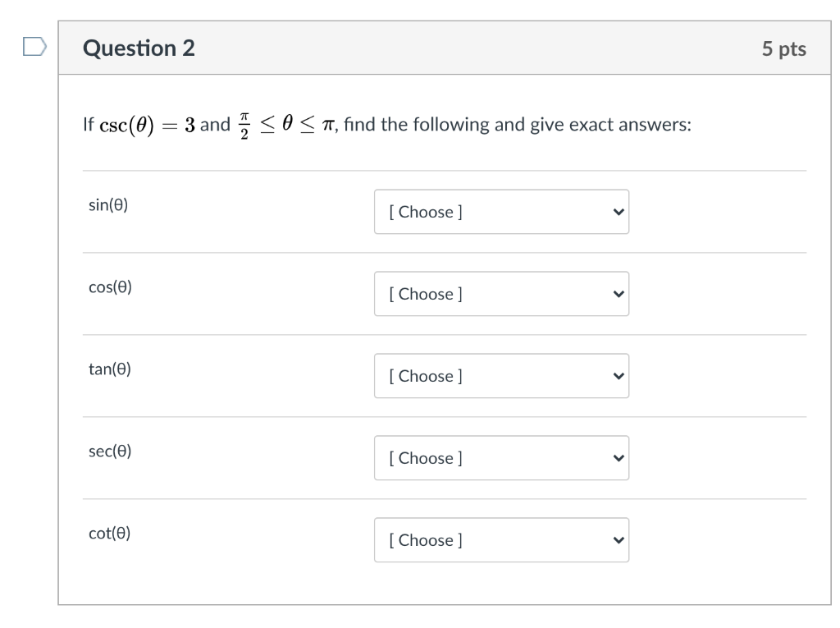The width and height of the screenshot is (840, 628).
Task: Click the downward arrow beside sin(θ) Choose box
Action: (618, 212)
